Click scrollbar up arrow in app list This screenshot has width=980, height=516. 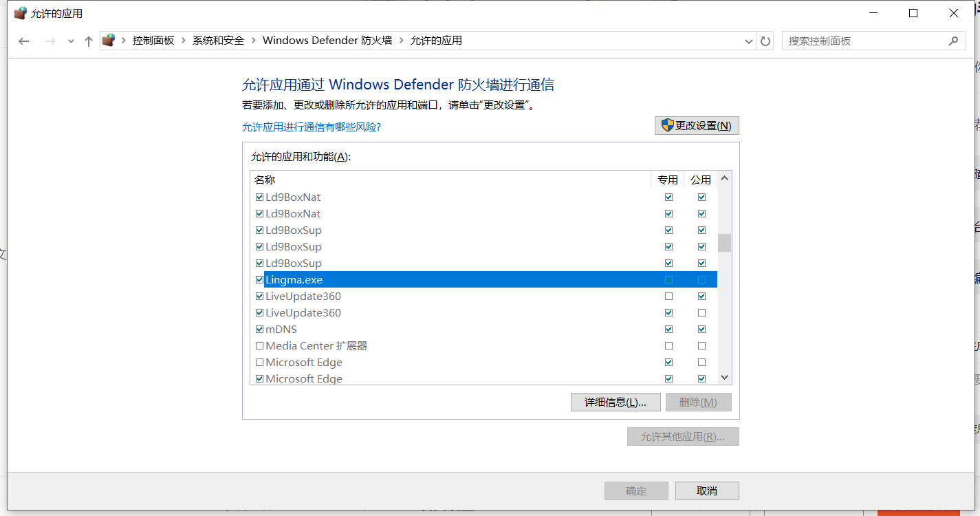click(x=724, y=179)
